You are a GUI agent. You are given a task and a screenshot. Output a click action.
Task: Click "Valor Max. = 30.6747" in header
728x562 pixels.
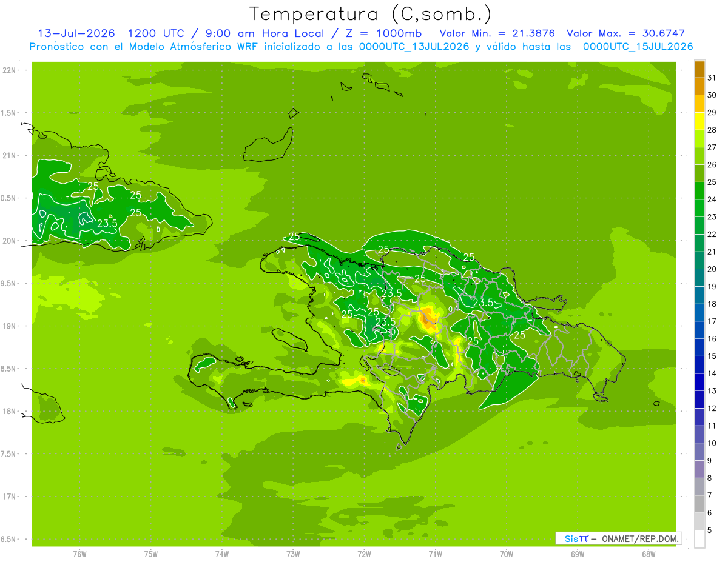(625, 33)
